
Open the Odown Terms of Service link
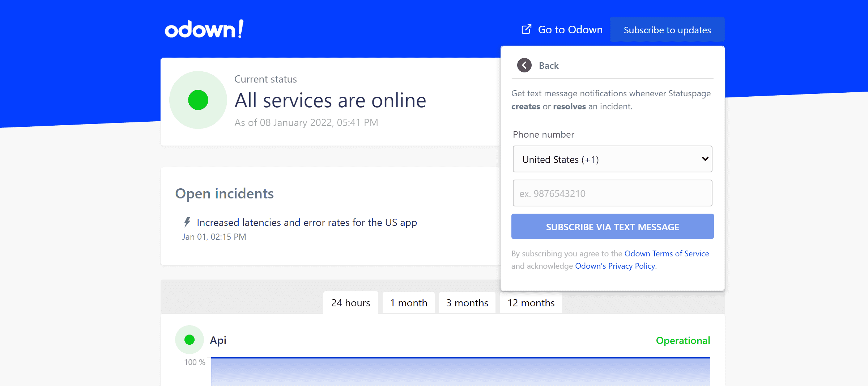(x=666, y=253)
